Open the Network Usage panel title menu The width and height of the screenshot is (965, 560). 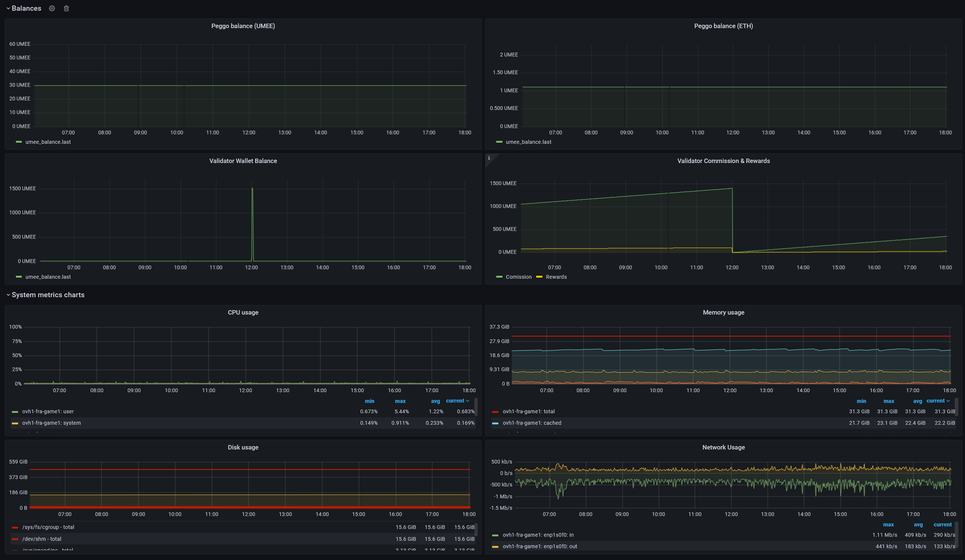[723, 447]
